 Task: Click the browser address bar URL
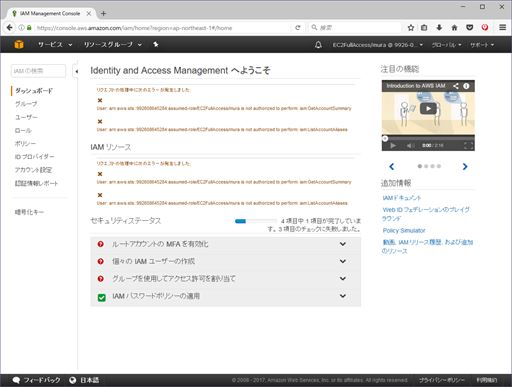(x=134, y=28)
